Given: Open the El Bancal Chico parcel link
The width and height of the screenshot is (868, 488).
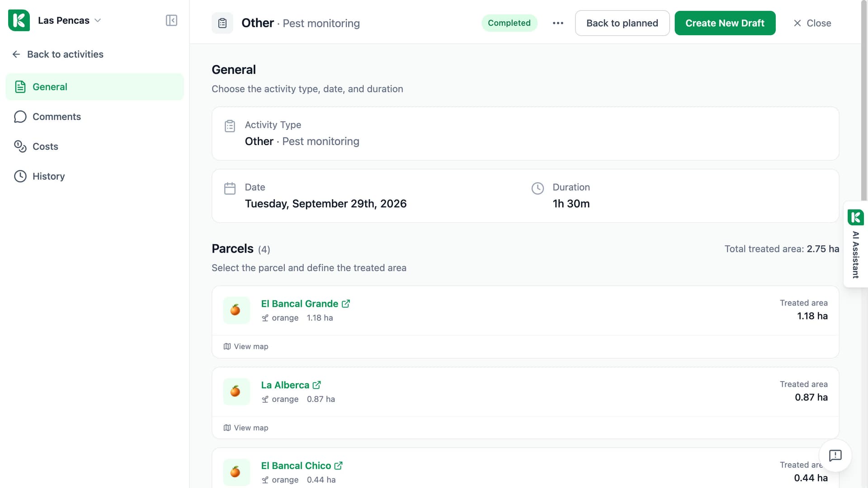Looking at the screenshot, I should (x=296, y=465).
